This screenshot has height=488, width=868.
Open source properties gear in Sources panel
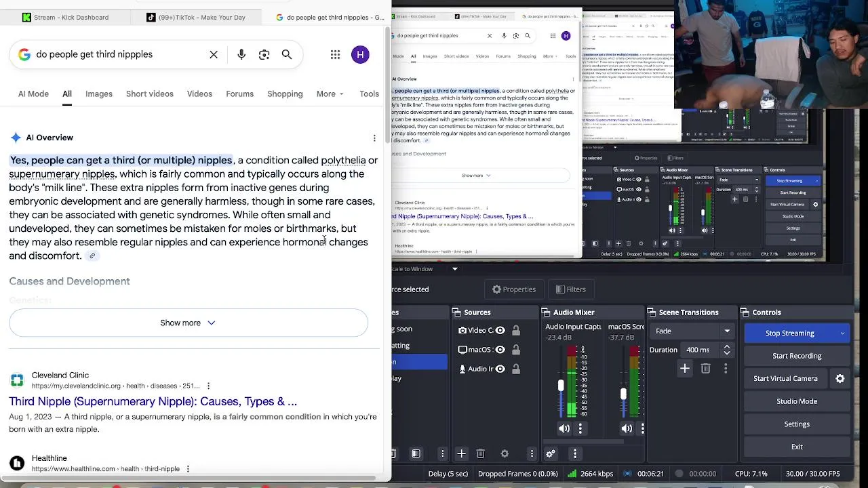(x=505, y=453)
